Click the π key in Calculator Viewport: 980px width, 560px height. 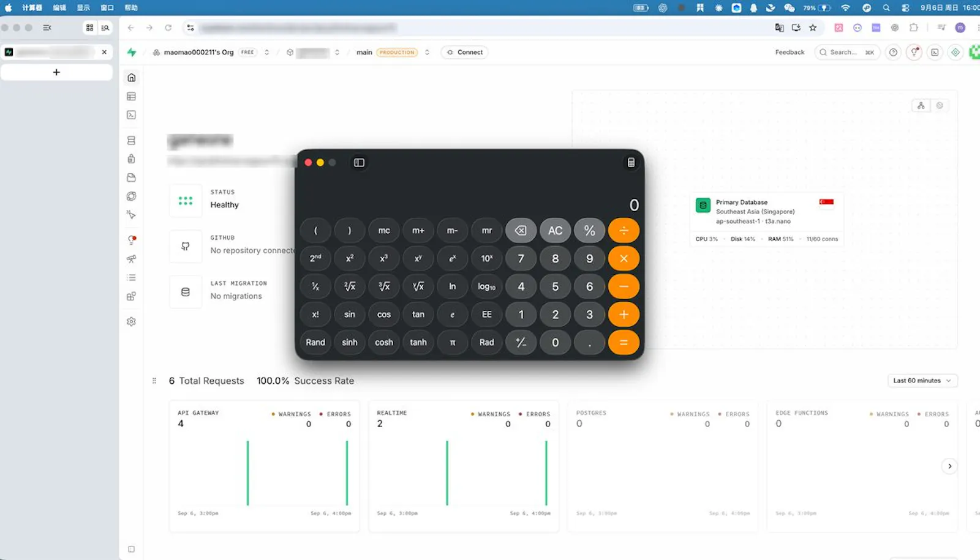(x=452, y=342)
